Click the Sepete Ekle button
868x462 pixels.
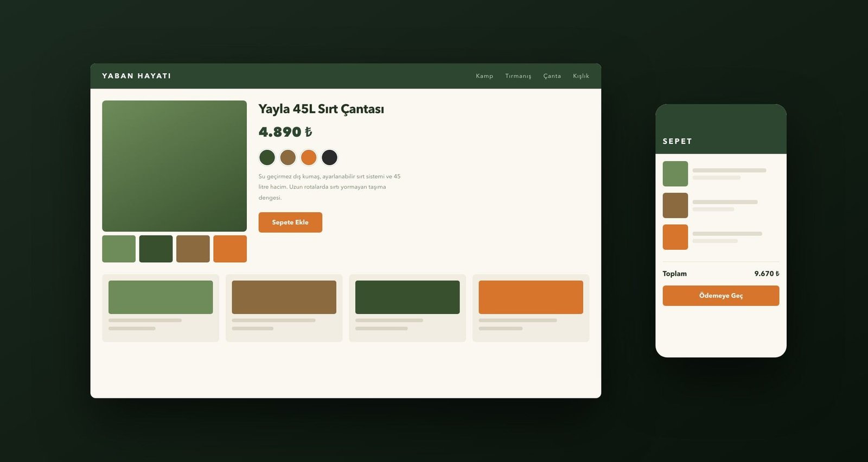(290, 223)
